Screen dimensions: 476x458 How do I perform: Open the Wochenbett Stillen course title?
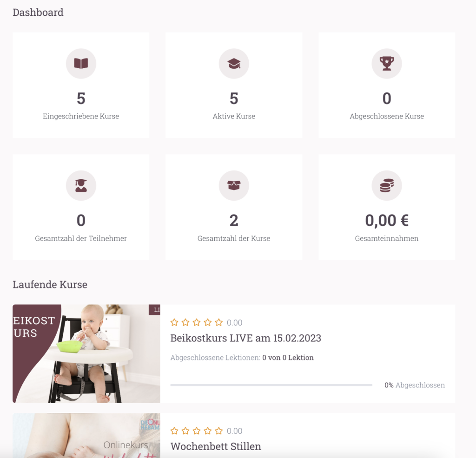click(x=216, y=446)
